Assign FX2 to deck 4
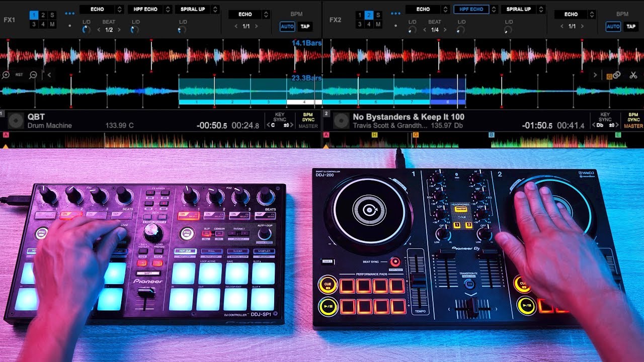This screenshot has width=644, height=362. click(x=369, y=24)
